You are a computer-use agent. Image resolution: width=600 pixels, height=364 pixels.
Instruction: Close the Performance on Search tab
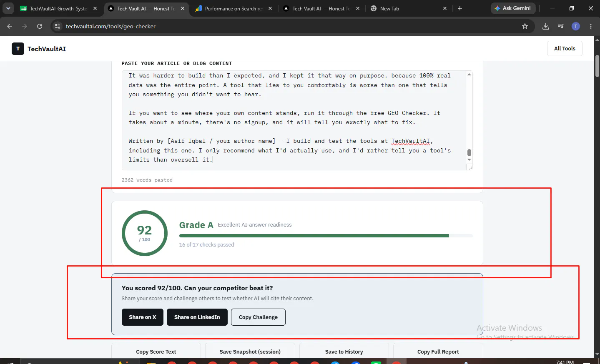click(270, 8)
